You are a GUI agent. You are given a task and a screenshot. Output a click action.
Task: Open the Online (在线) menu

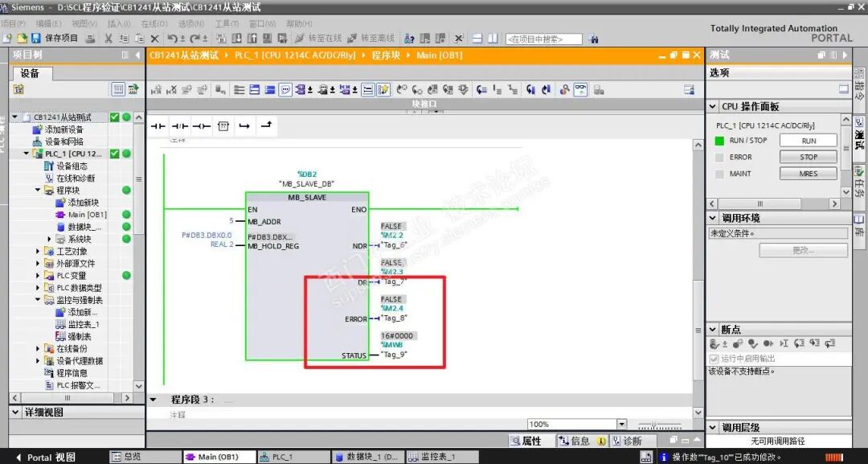click(154, 24)
